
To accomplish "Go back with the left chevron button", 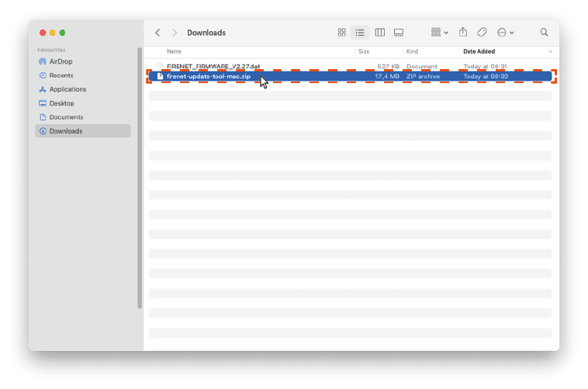I will (x=157, y=33).
